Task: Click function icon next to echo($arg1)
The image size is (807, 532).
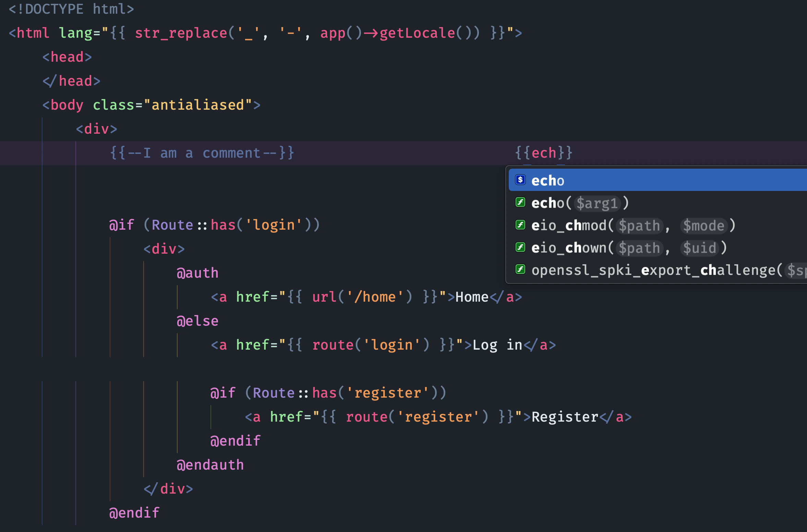Action: [x=520, y=203]
